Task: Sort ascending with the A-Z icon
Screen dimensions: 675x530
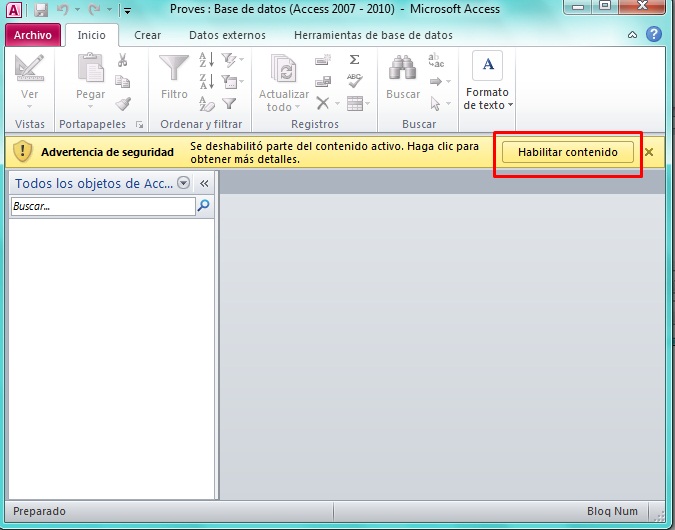Action: tap(207, 59)
